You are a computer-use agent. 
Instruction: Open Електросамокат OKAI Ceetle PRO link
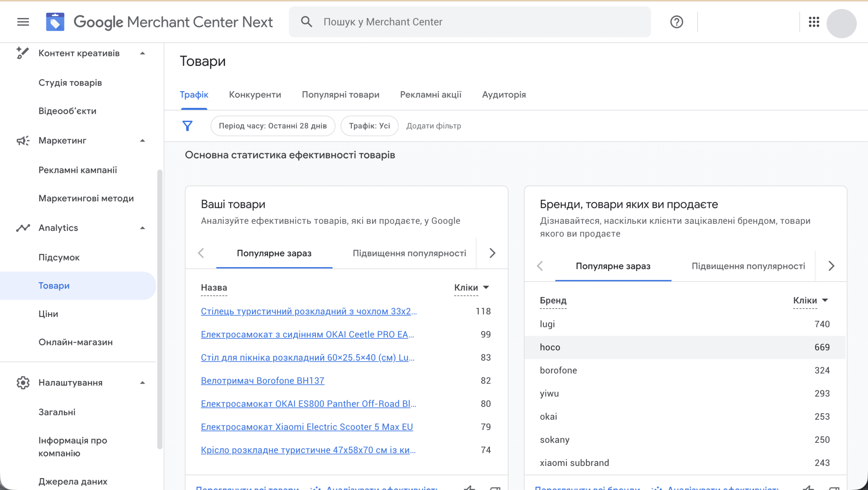(x=308, y=334)
